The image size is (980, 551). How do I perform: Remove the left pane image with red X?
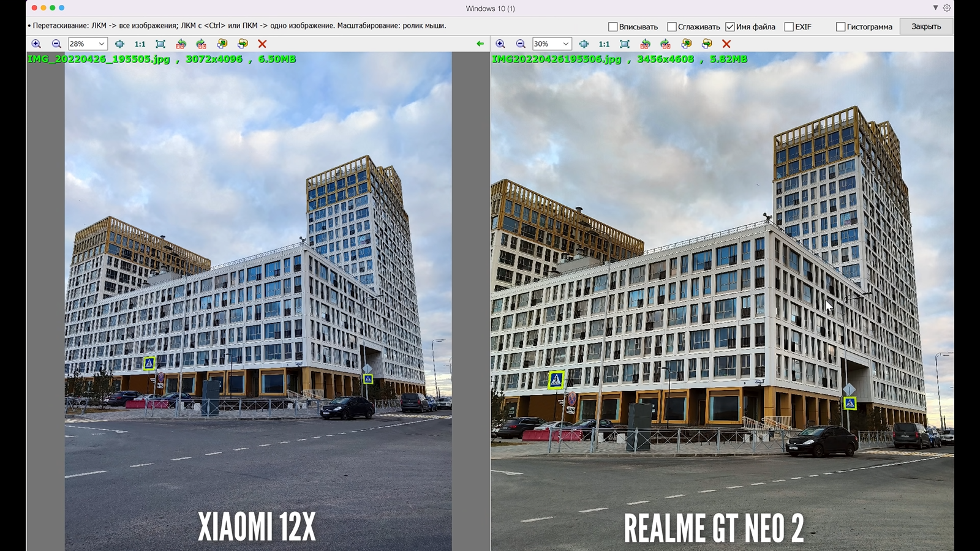click(x=262, y=44)
